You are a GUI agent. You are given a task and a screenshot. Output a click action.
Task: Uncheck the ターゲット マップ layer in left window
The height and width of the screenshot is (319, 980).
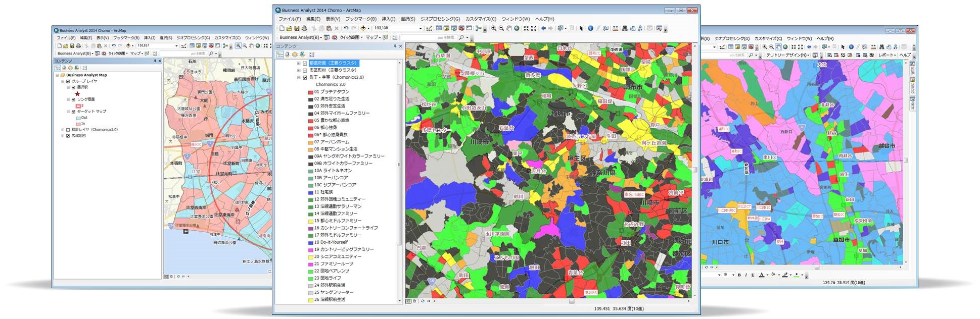[74, 112]
